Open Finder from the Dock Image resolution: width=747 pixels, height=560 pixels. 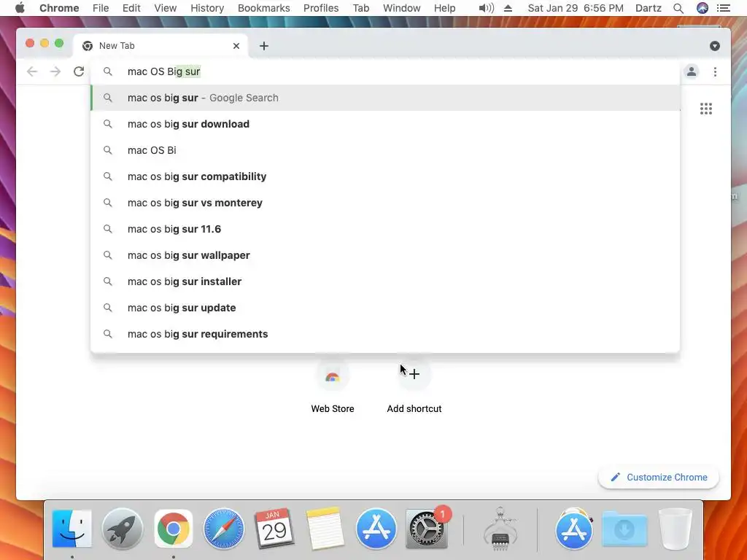coord(72,528)
